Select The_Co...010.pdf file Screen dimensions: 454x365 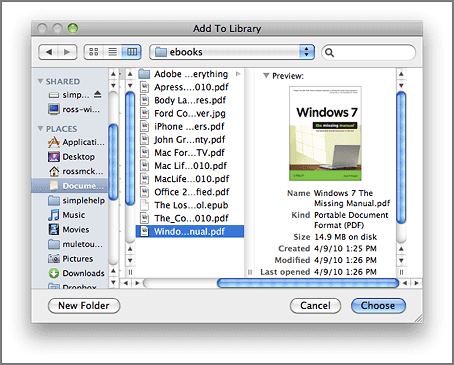coord(190,218)
